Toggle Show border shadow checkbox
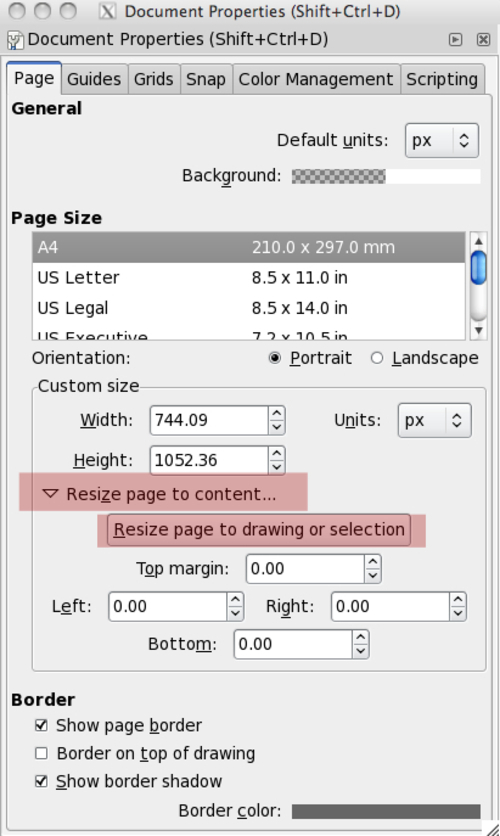Viewport: 500px width, 836px height. click(x=41, y=782)
